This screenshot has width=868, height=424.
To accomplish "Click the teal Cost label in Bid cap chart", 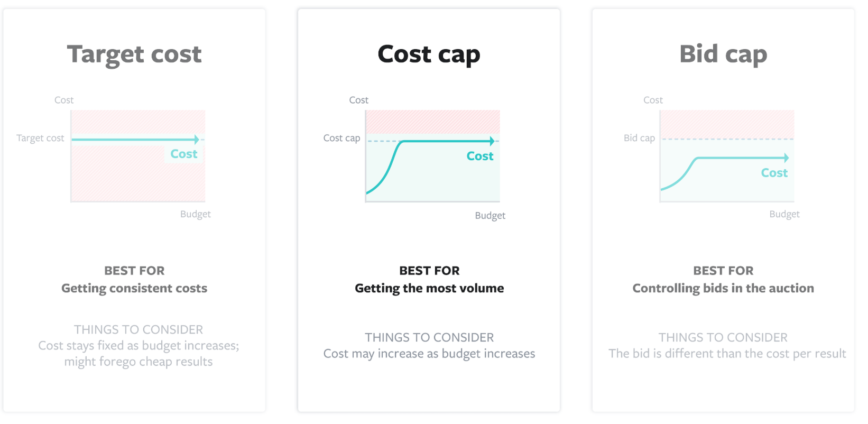I will click(774, 173).
